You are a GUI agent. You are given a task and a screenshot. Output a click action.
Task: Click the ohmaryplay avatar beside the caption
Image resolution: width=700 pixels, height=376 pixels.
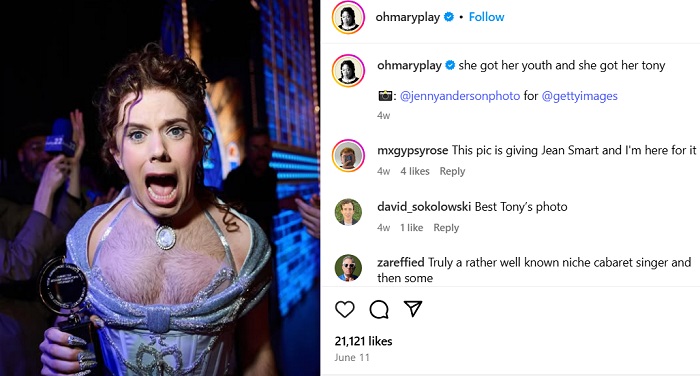(348, 71)
